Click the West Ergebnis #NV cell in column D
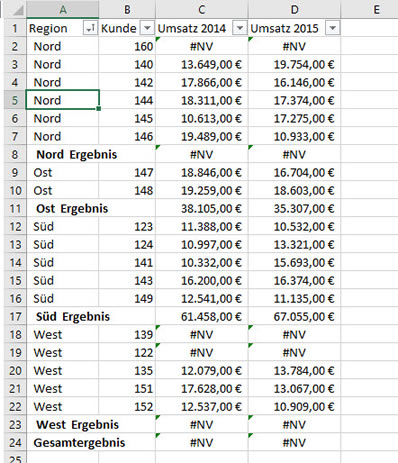Viewport: 398px width, 463px height. click(294, 424)
